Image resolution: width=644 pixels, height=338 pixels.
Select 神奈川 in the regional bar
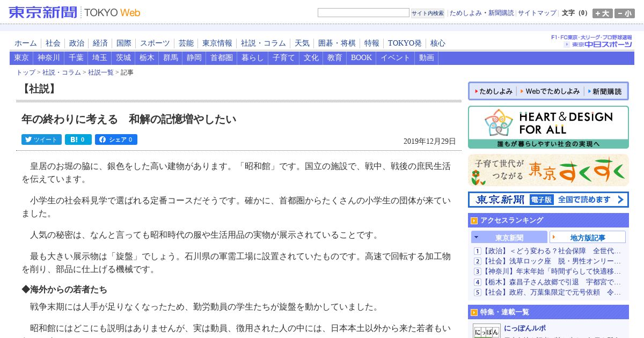pyautogui.click(x=49, y=58)
